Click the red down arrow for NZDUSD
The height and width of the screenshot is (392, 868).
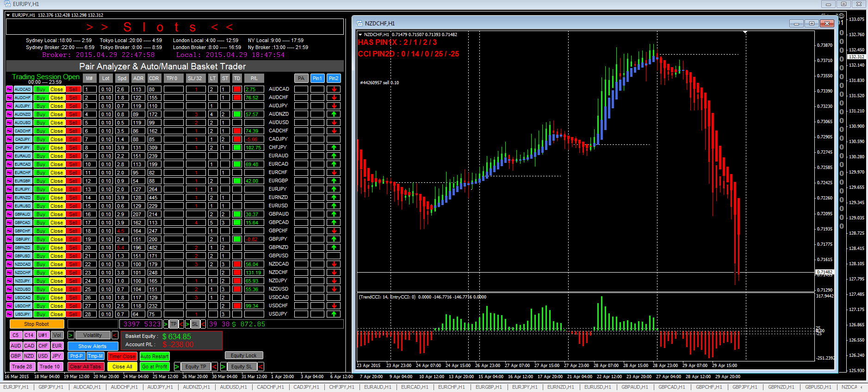334,289
